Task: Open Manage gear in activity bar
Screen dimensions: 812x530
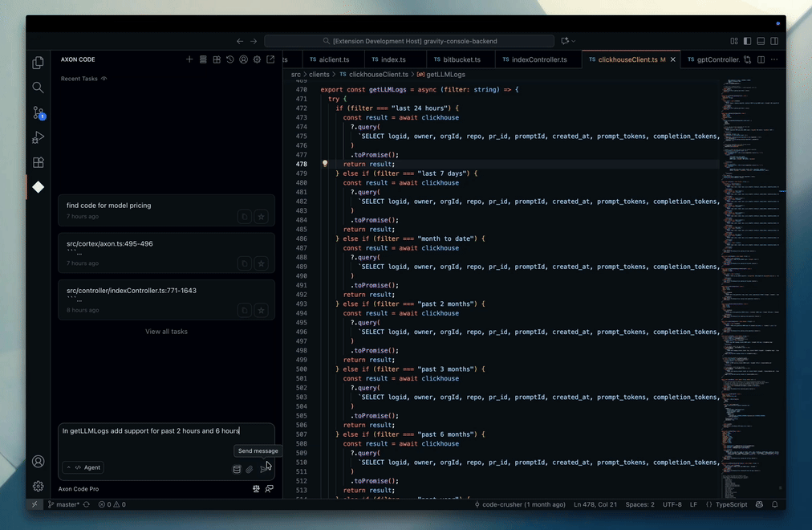Action: click(x=38, y=486)
